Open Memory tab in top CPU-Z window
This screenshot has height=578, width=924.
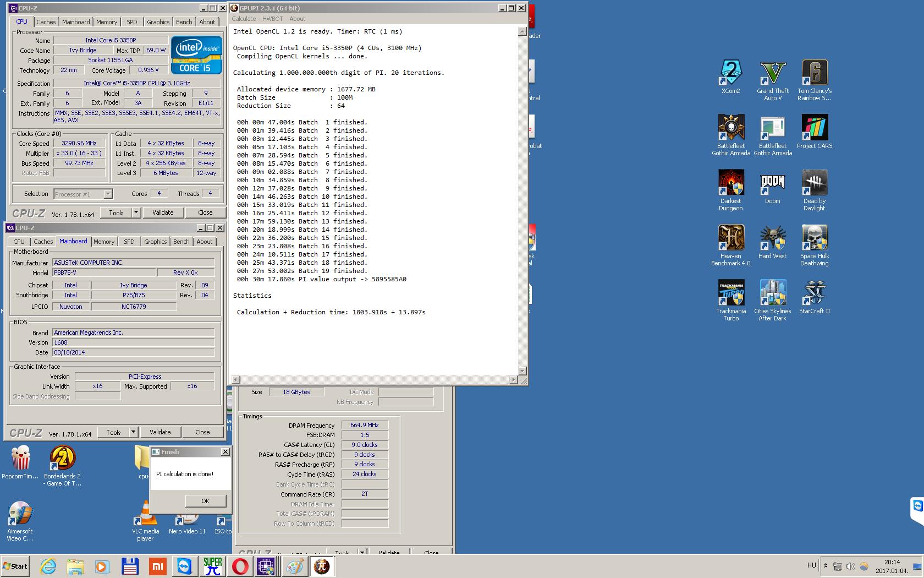(x=107, y=22)
